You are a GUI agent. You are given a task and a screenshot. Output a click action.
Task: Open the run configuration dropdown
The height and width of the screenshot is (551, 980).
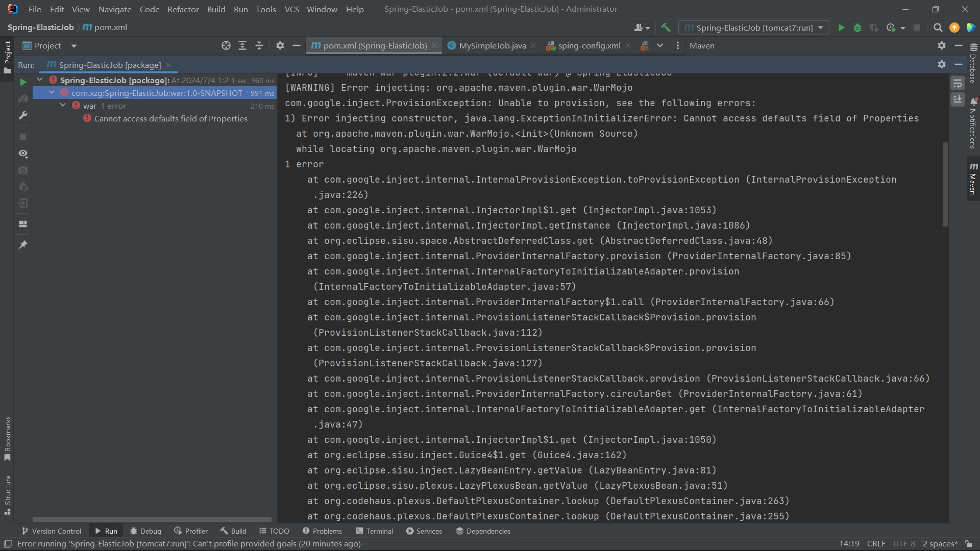point(754,28)
